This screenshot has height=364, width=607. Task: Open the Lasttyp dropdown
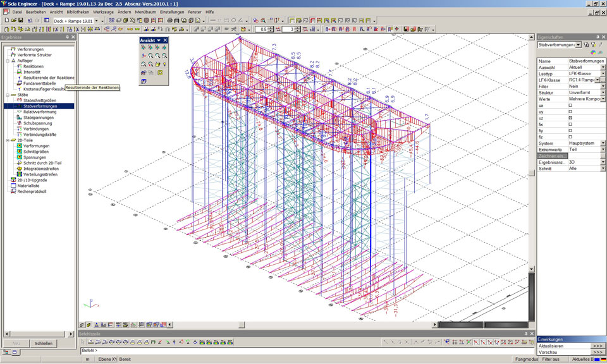click(603, 73)
